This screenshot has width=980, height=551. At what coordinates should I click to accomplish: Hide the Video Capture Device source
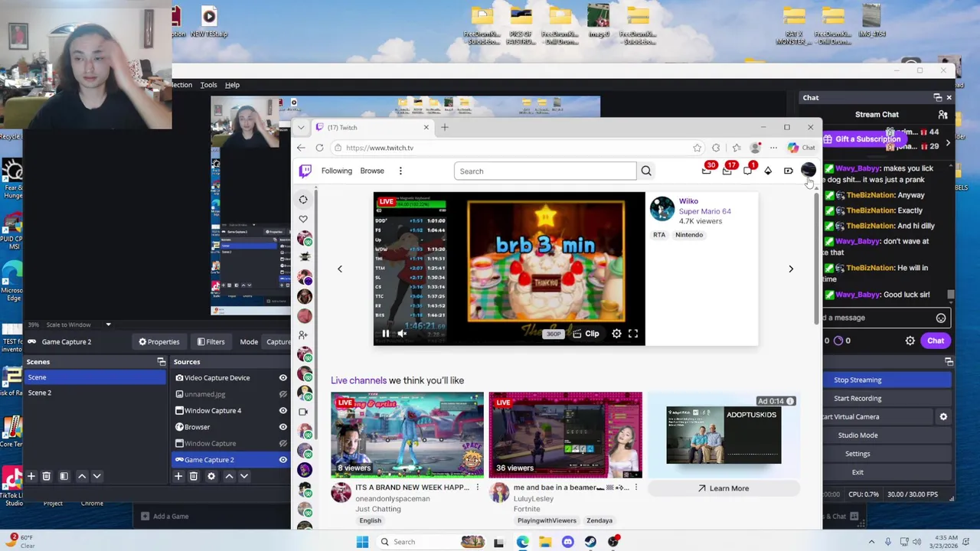[283, 378]
